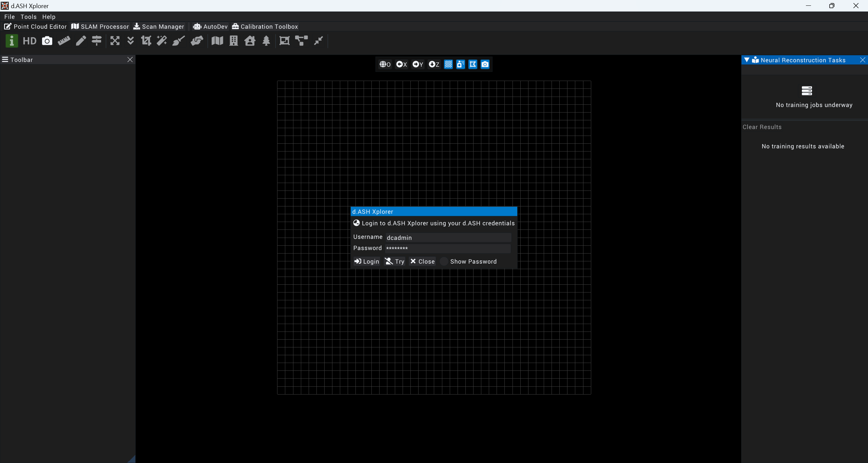The height and width of the screenshot is (463, 868).
Task: Click the Close button in the login dialog
Action: coord(422,261)
